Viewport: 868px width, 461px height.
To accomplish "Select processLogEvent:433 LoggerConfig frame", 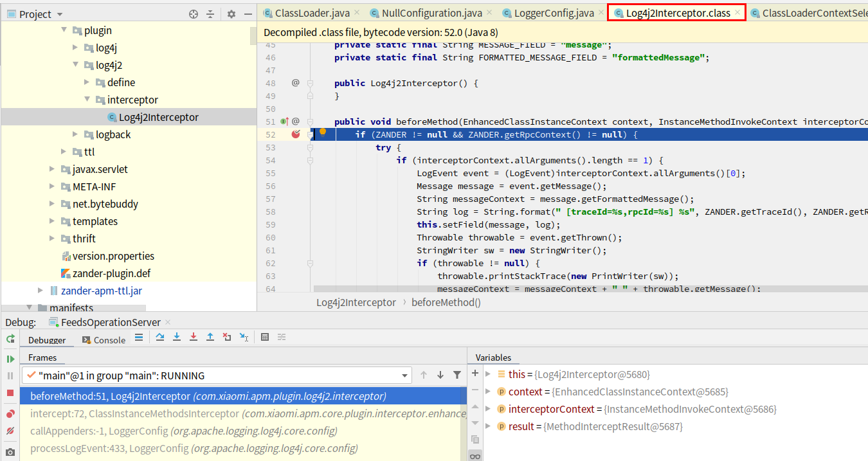I will click(243, 448).
